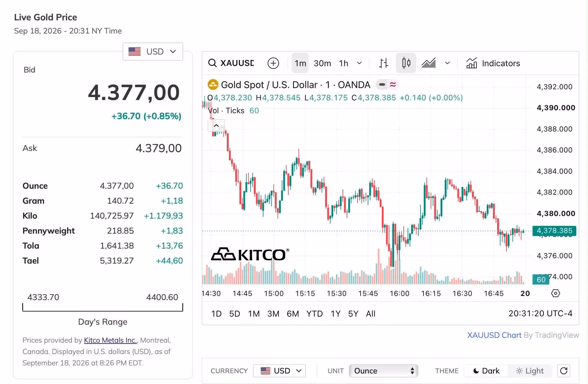Open the XAUUSD Chart link
The height and width of the screenshot is (384, 588).
click(x=494, y=335)
